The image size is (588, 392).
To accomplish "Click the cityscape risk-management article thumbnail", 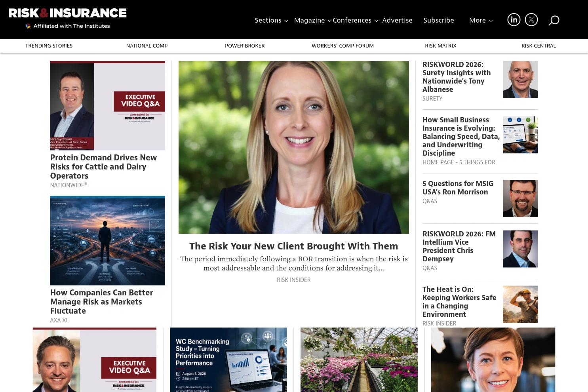I will pos(107,241).
